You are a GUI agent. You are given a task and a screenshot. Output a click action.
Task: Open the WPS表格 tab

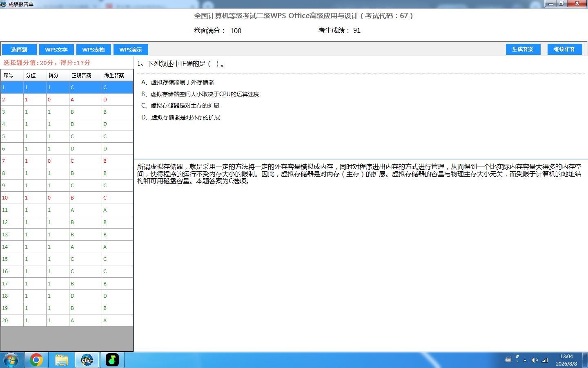tap(94, 49)
